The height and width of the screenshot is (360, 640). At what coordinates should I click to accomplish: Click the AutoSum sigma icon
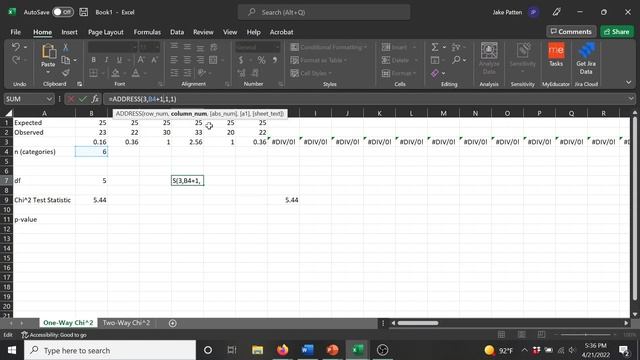pyautogui.click(x=435, y=47)
